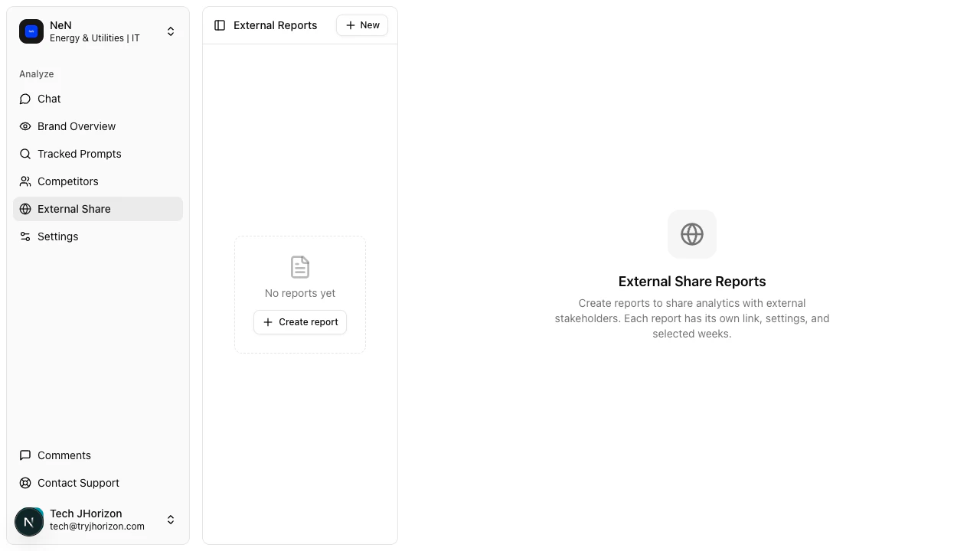
Task: Click the empty report placeholder card
Action: tap(299, 295)
